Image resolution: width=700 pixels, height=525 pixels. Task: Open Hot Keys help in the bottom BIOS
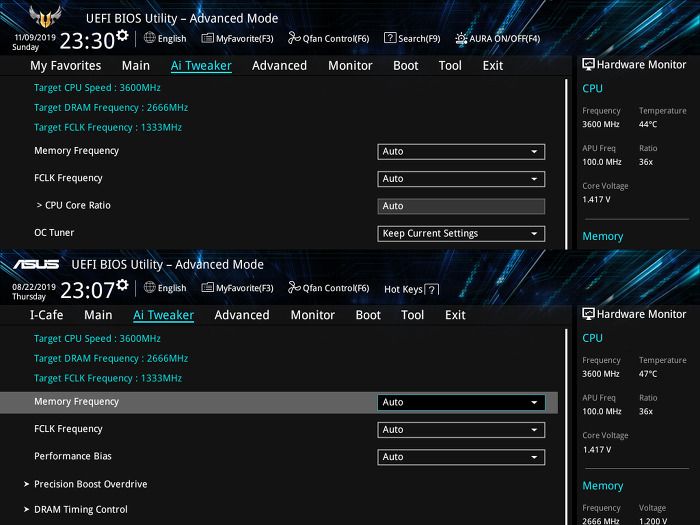click(412, 289)
